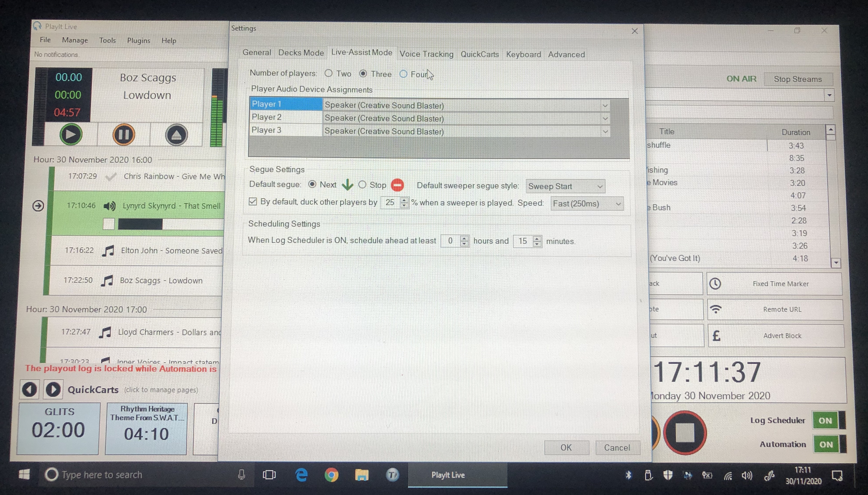Screen dimensions: 868x495
Task: Open Google Chrome from the taskbar
Action: coord(331,475)
